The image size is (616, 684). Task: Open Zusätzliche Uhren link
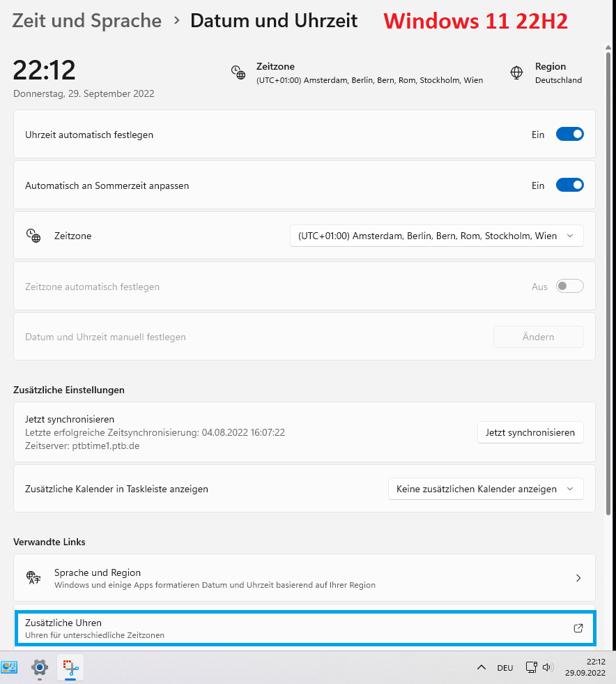305,628
